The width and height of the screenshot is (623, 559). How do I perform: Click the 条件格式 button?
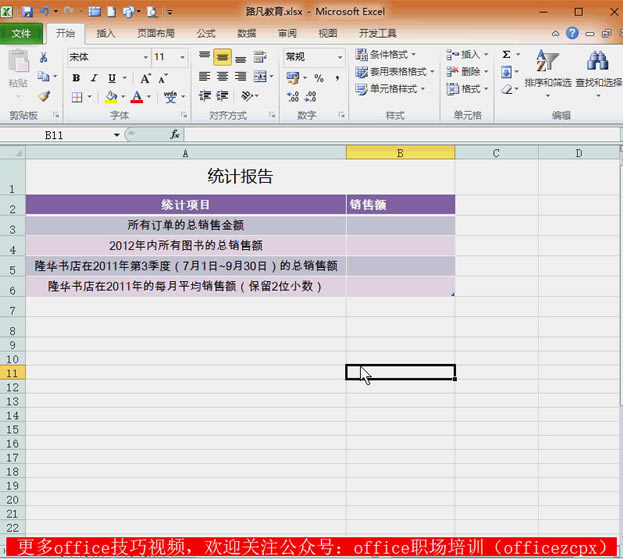[388, 55]
